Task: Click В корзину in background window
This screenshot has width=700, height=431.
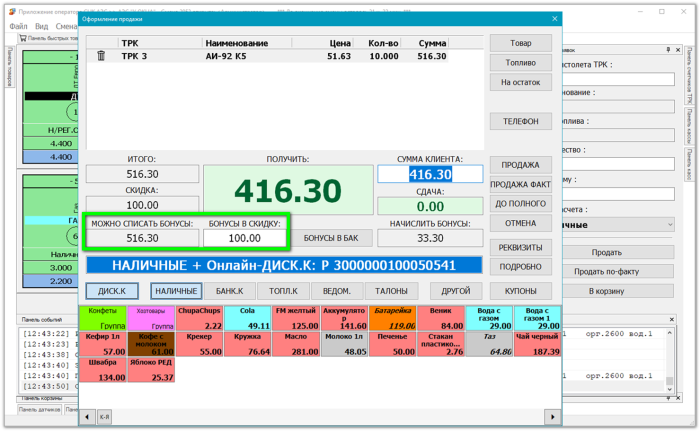Action: [x=618, y=291]
